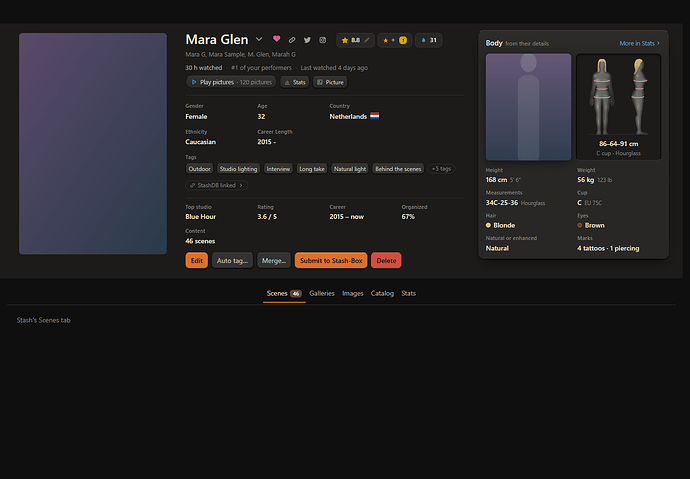Edit the 8.8 rating with pencil icon
The image size is (690, 479).
tap(367, 40)
